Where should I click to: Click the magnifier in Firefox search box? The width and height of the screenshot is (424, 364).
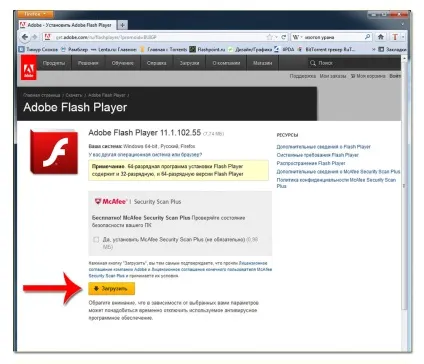(367, 37)
